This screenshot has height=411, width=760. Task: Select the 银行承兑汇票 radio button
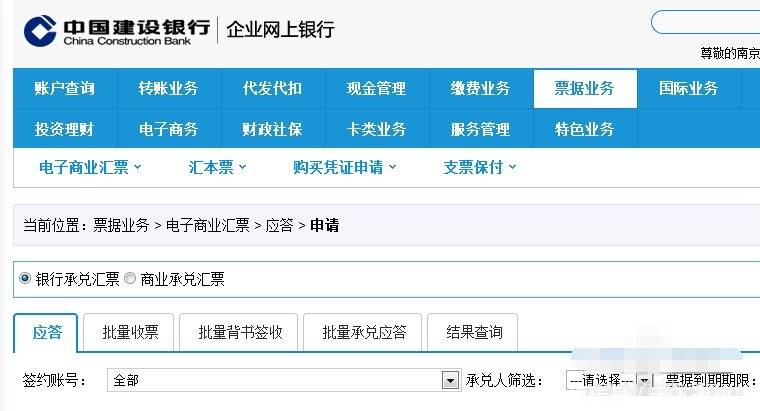coord(25,278)
